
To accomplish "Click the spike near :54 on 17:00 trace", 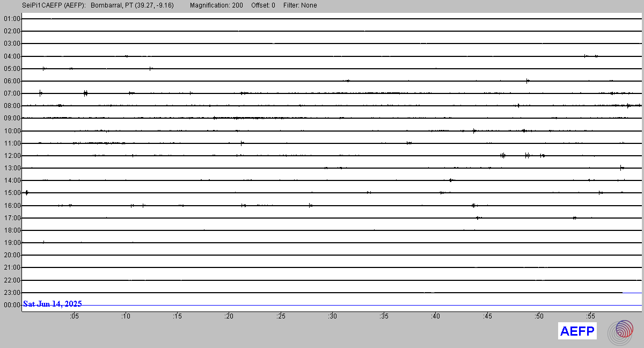I will [575, 218].
